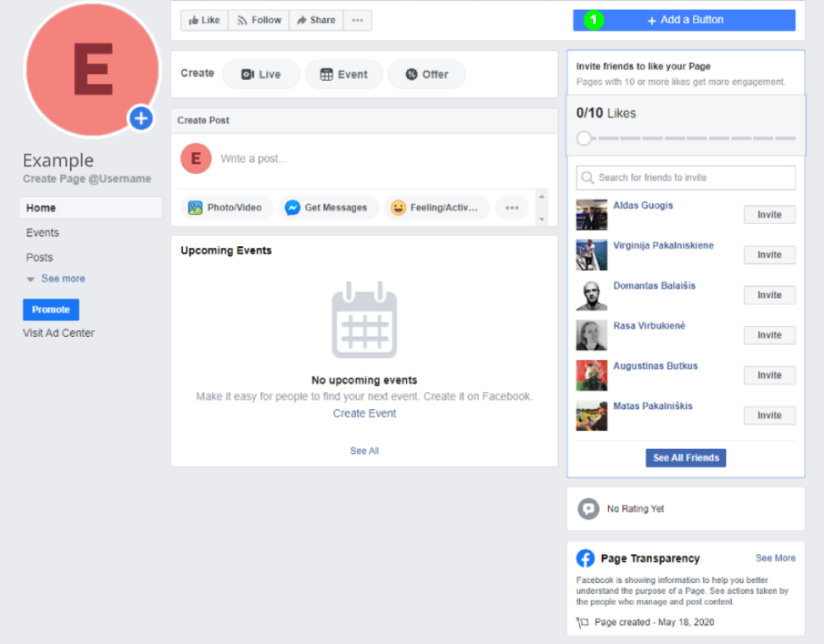
Task: Click the Like thumbs-up icon
Action: click(194, 21)
